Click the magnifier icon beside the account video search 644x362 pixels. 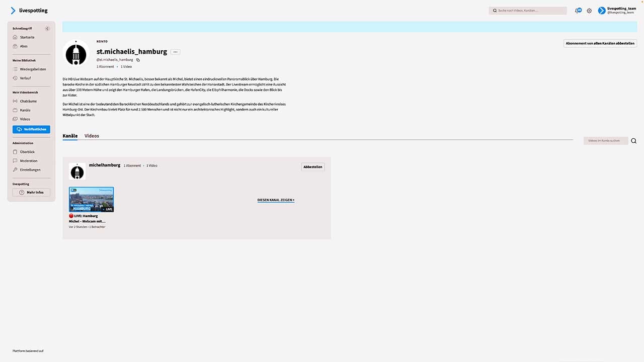point(634,141)
